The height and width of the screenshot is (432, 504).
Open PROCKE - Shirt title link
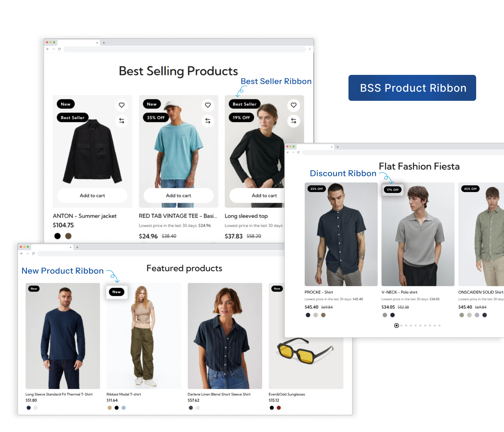click(x=319, y=292)
